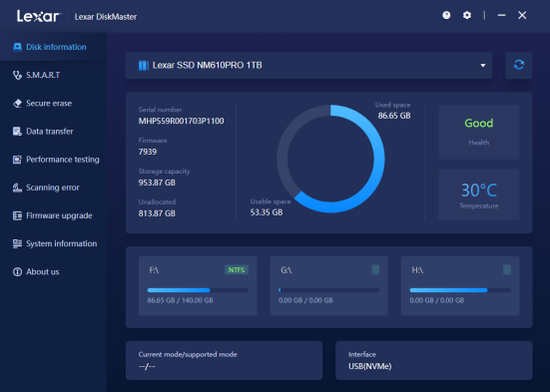This screenshot has height=392, width=550.
Task: Go to Secure erase
Action: click(x=53, y=103)
